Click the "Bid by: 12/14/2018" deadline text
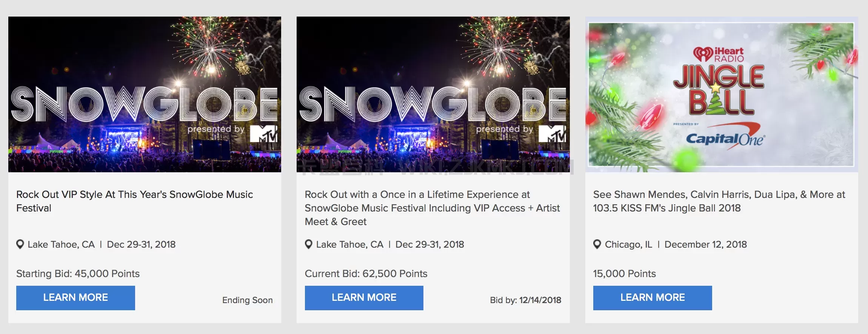 point(525,300)
